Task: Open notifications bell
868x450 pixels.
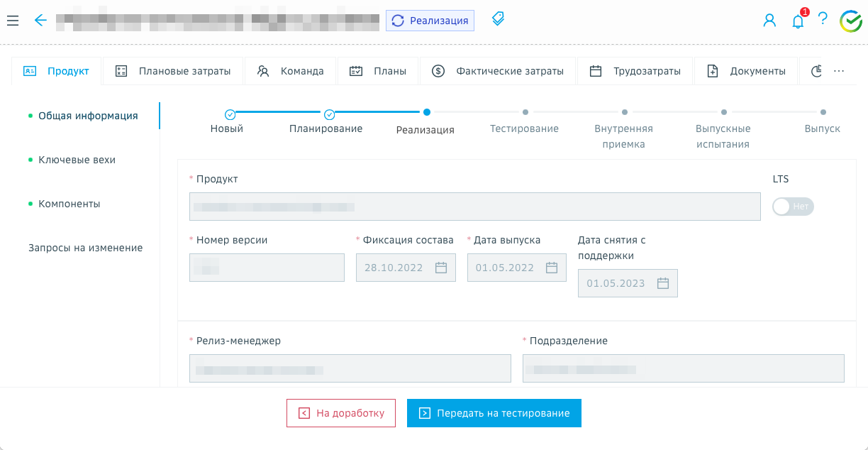Action: [x=798, y=21]
